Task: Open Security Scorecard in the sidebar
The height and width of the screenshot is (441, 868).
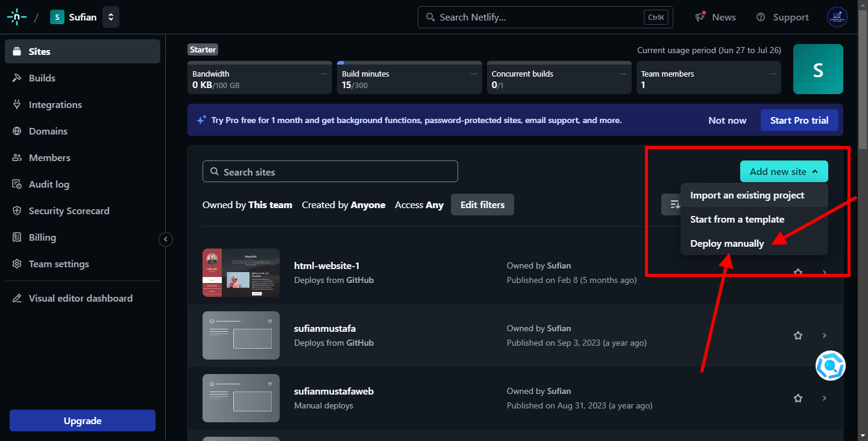Action: click(x=83, y=211)
